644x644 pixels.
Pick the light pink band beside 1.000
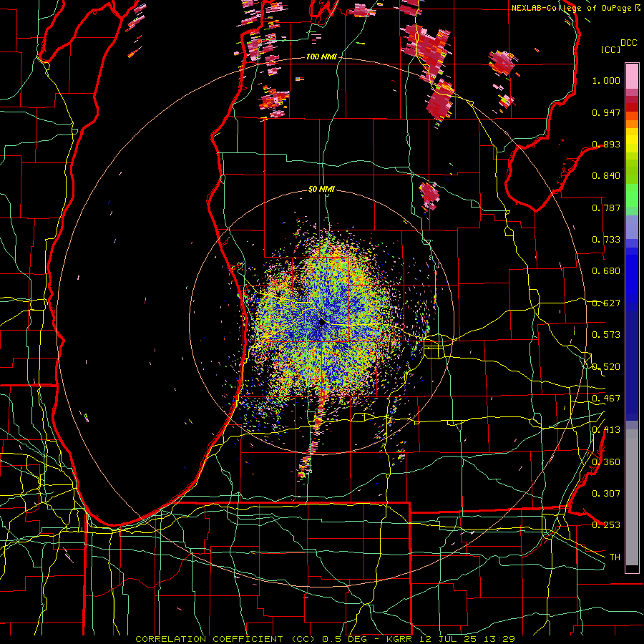pos(632,76)
